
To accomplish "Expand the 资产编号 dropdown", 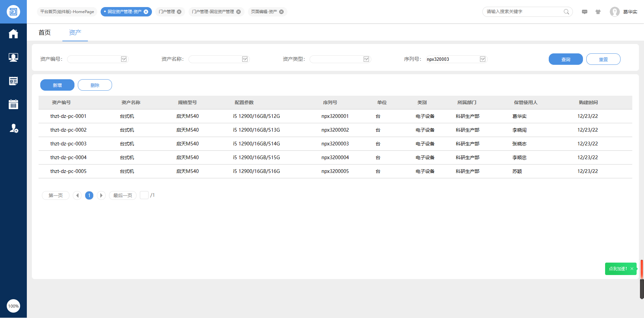I will point(124,59).
